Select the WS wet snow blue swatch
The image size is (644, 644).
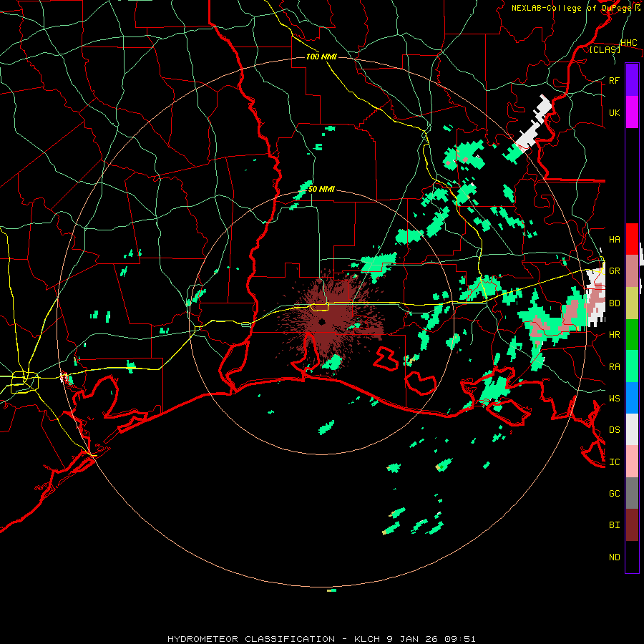[x=632, y=398]
